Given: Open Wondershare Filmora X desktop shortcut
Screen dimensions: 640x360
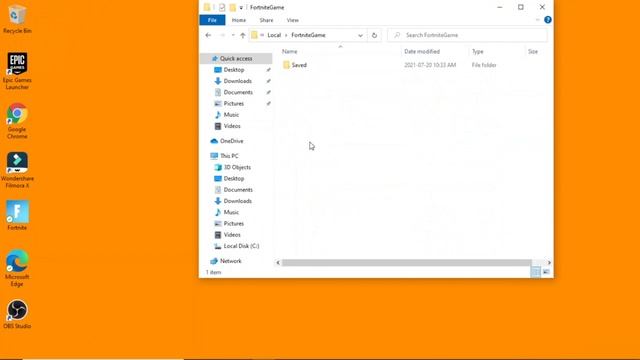Looking at the screenshot, I should click(x=17, y=170).
